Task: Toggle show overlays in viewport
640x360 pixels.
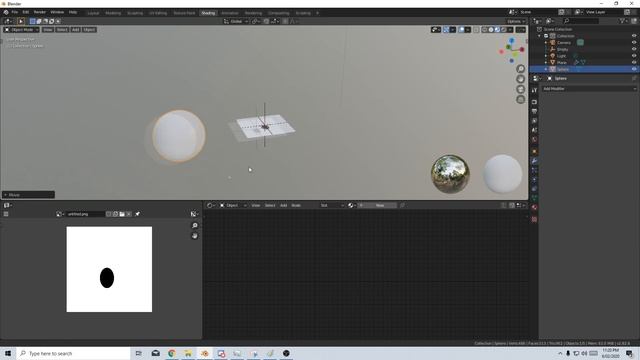Action: tap(461, 30)
